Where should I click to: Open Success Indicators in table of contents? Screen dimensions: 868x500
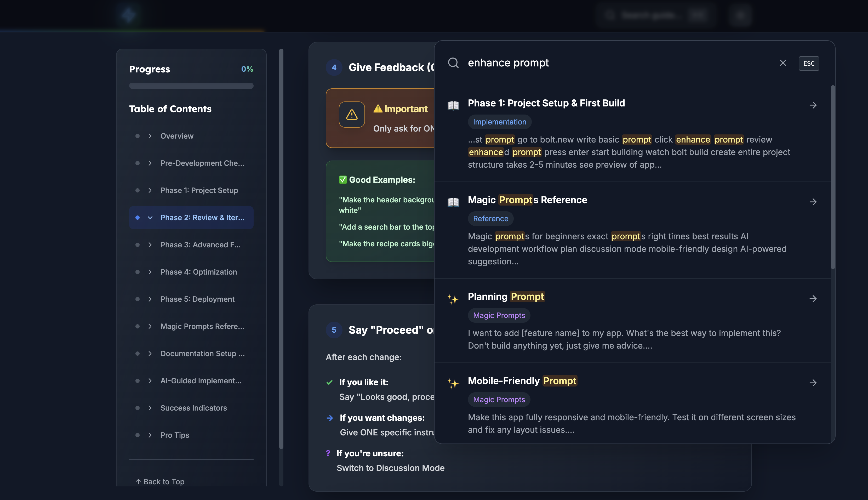pyautogui.click(x=193, y=408)
